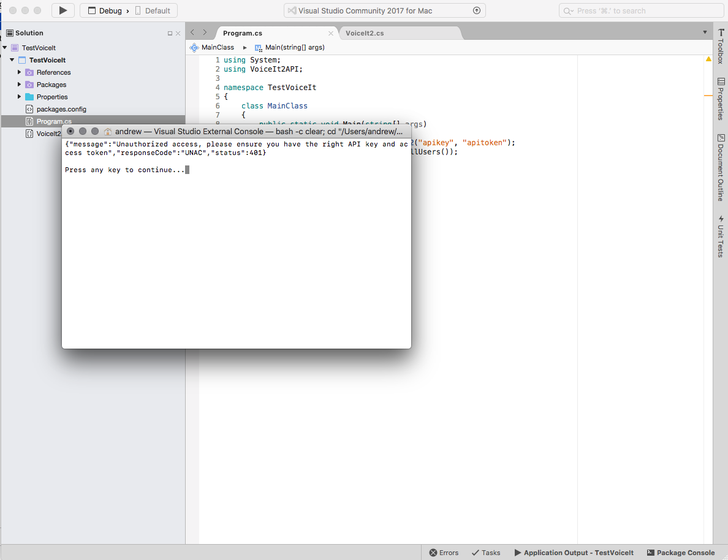Click the "apitoken" string in the code
This screenshot has height=560, width=728.
pos(483,143)
